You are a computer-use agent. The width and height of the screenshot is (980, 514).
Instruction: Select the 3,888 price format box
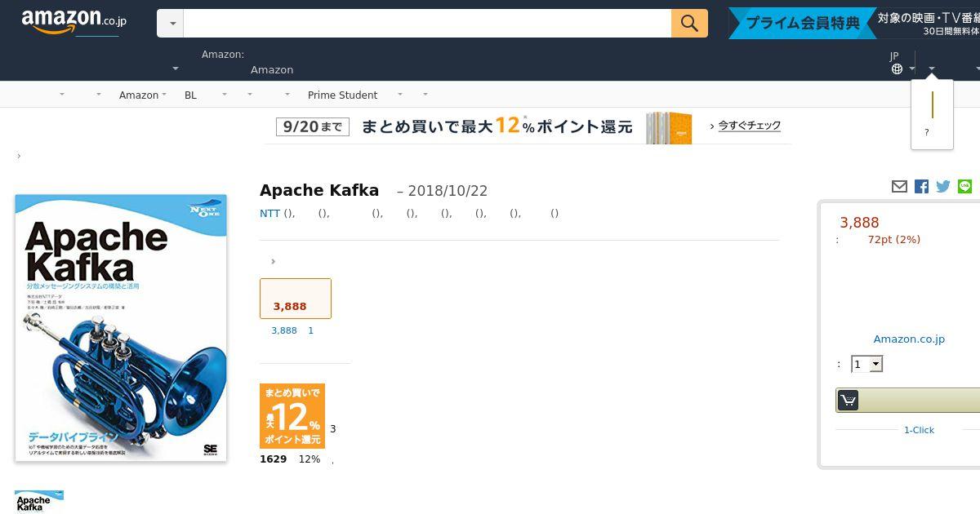296,299
